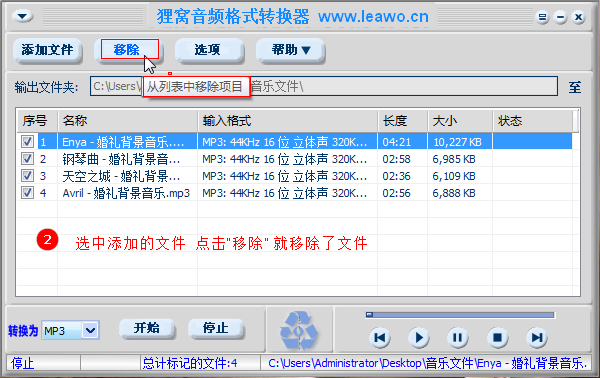Image resolution: width=600 pixels, height=378 pixels.
Task: Click the play button
Action: pyautogui.click(x=419, y=337)
